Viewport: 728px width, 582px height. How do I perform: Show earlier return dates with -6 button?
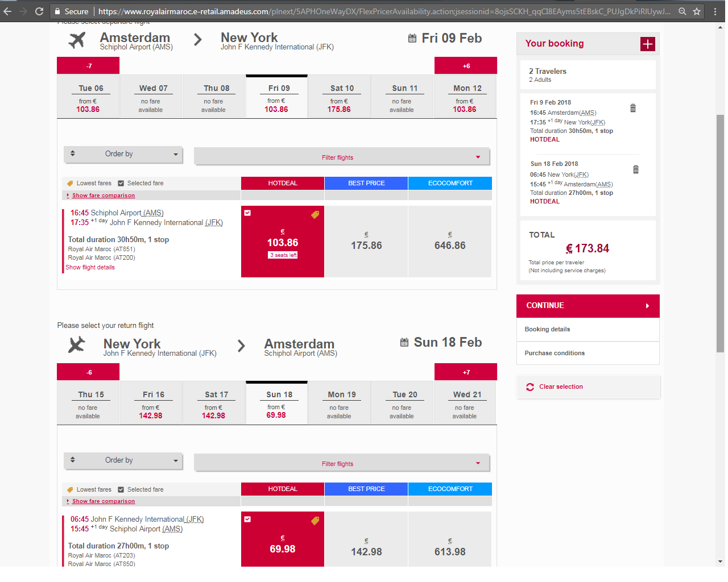88,372
